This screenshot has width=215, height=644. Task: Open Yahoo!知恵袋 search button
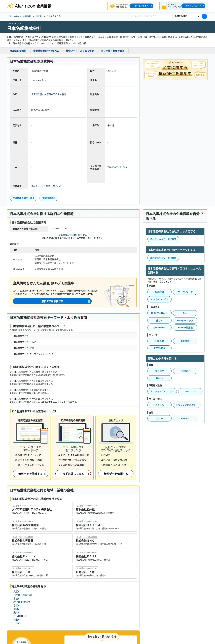pos(185,328)
